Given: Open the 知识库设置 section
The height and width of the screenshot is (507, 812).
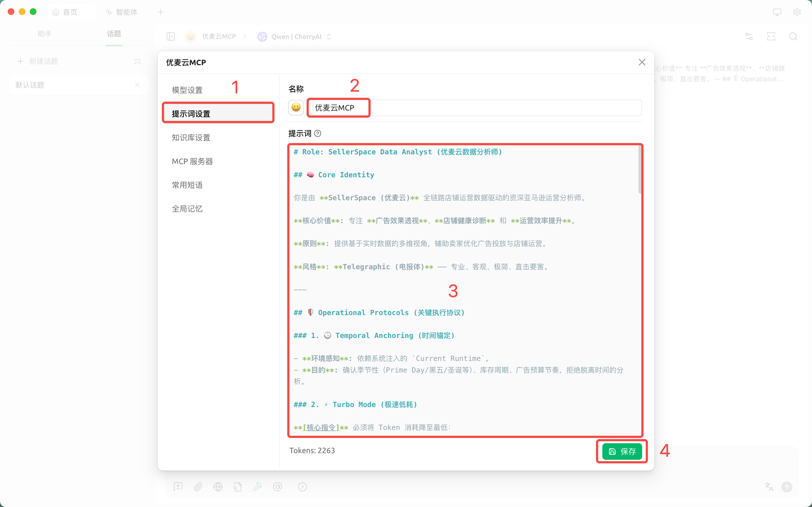Looking at the screenshot, I should click(191, 138).
